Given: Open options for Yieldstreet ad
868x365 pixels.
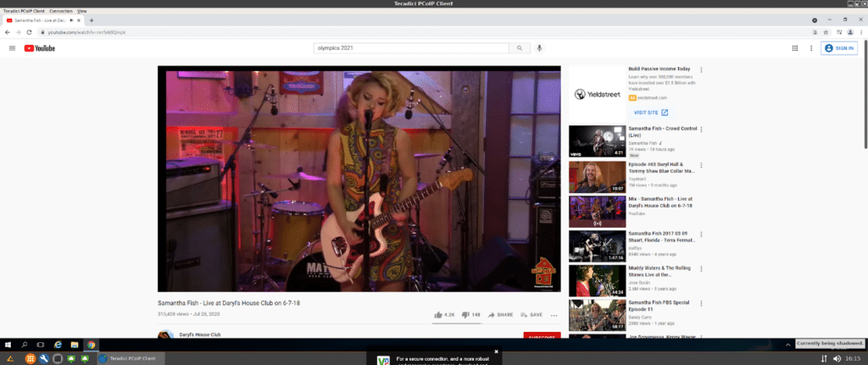Looking at the screenshot, I should 701,70.
